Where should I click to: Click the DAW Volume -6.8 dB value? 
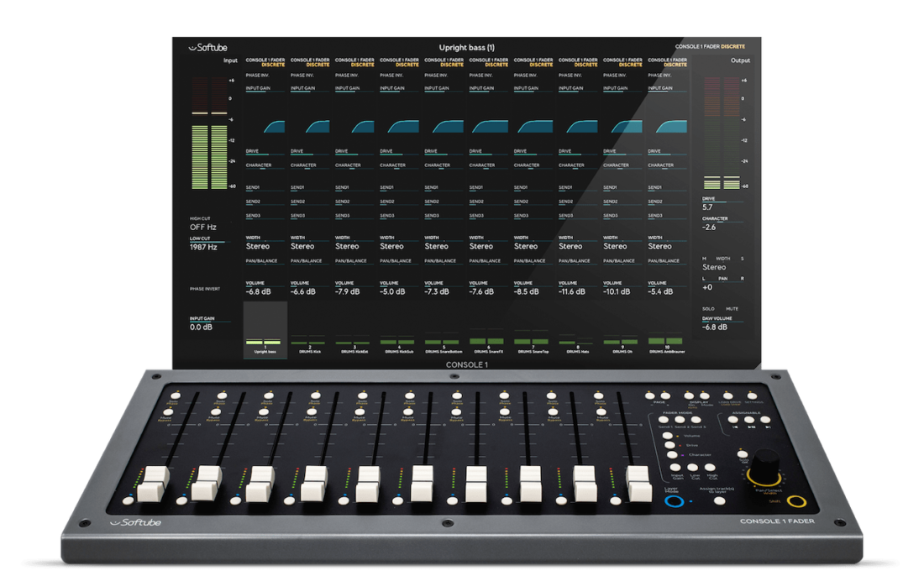[715, 327]
